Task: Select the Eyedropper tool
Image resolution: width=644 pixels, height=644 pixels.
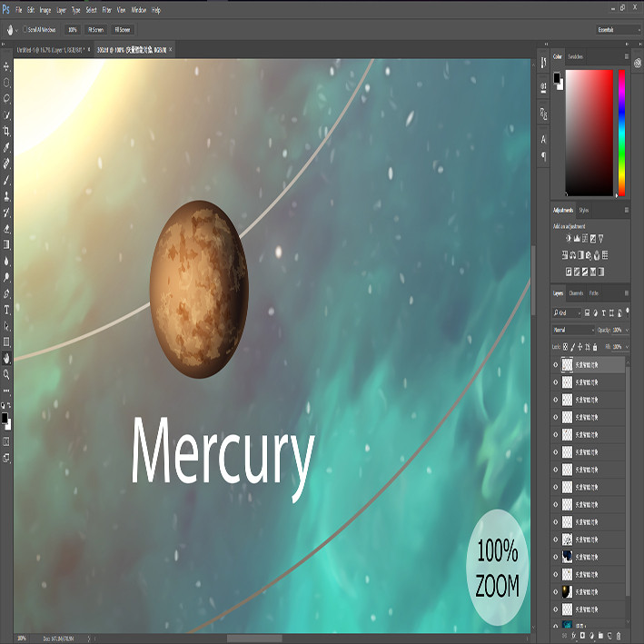Action: click(x=6, y=147)
